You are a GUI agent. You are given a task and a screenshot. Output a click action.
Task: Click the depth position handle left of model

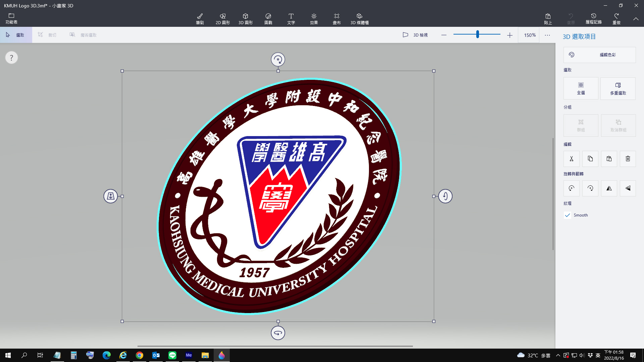(x=111, y=196)
